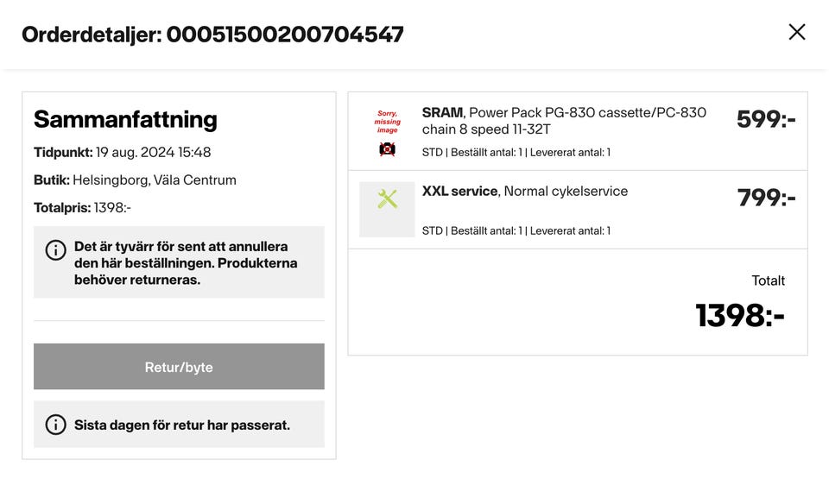This screenshot has height=504, width=829.
Task: Select the 599:- price of SRAM cassette
Action: click(x=765, y=119)
